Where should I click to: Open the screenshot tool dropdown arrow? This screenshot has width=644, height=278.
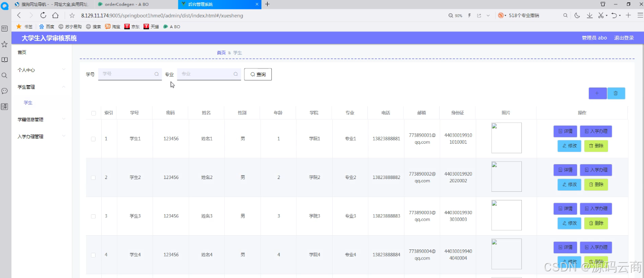point(606,16)
